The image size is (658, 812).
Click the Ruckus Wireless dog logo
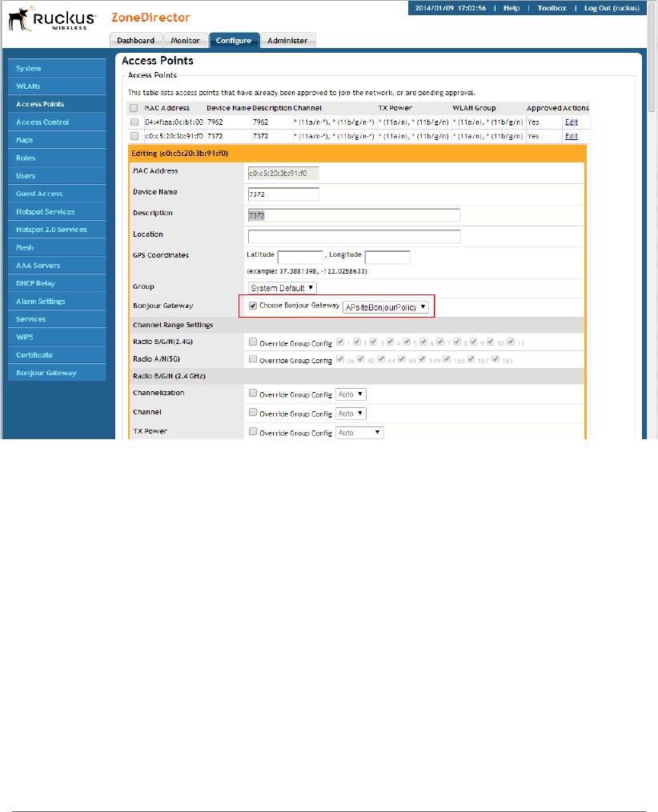[x=52, y=18]
